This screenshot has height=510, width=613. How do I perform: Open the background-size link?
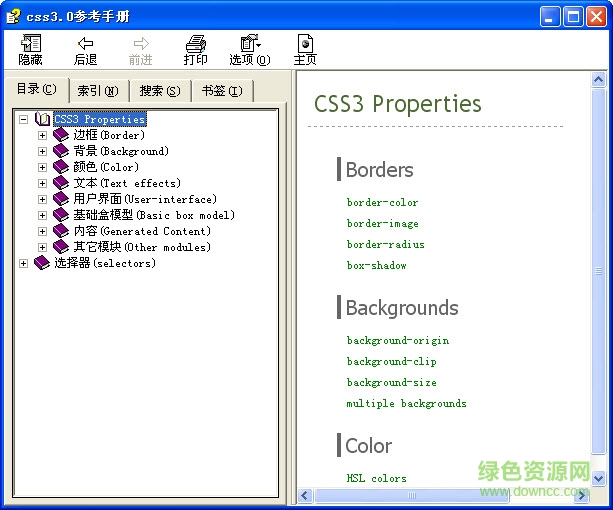391,383
